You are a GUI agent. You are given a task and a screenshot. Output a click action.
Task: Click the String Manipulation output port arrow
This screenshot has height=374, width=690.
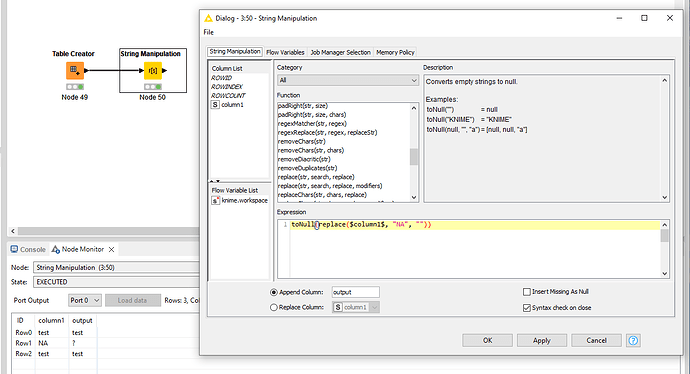pyautogui.click(x=164, y=70)
